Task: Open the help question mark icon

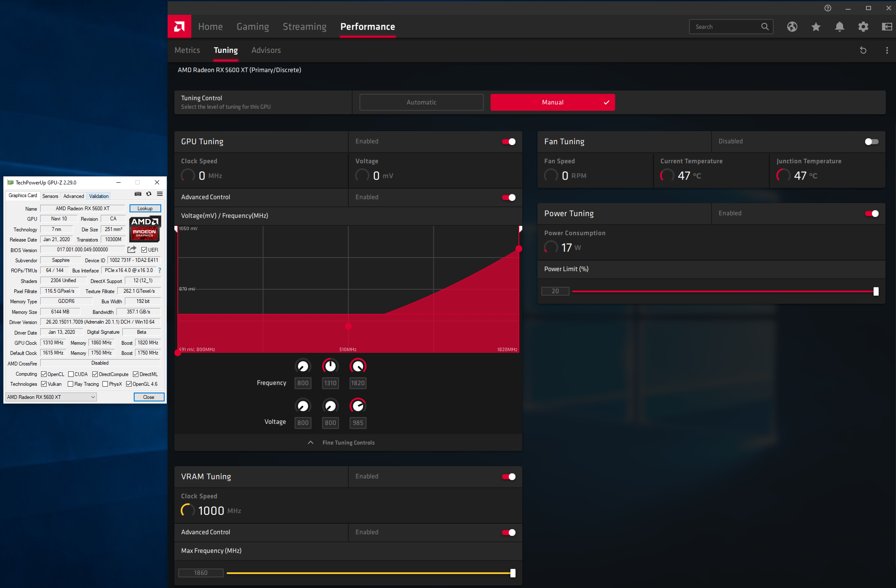Action: tap(828, 8)
